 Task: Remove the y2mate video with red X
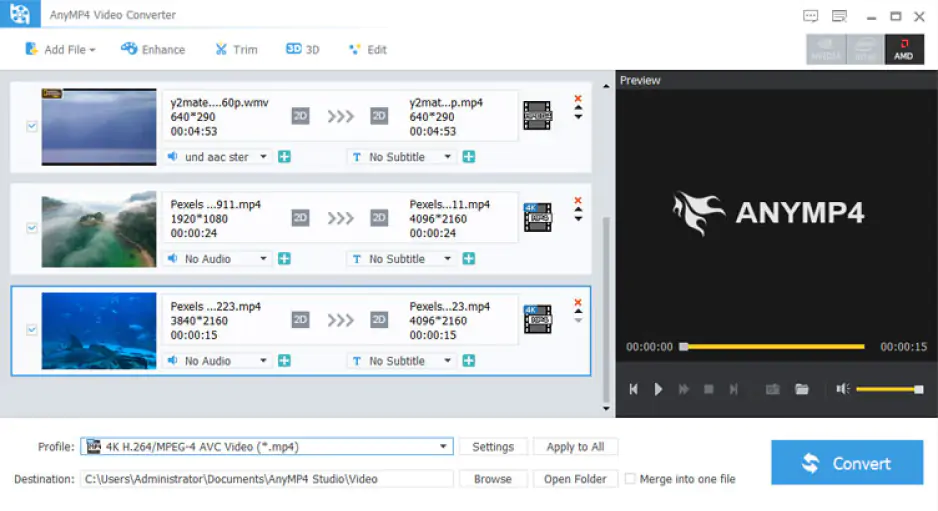[x=578, y=99]
